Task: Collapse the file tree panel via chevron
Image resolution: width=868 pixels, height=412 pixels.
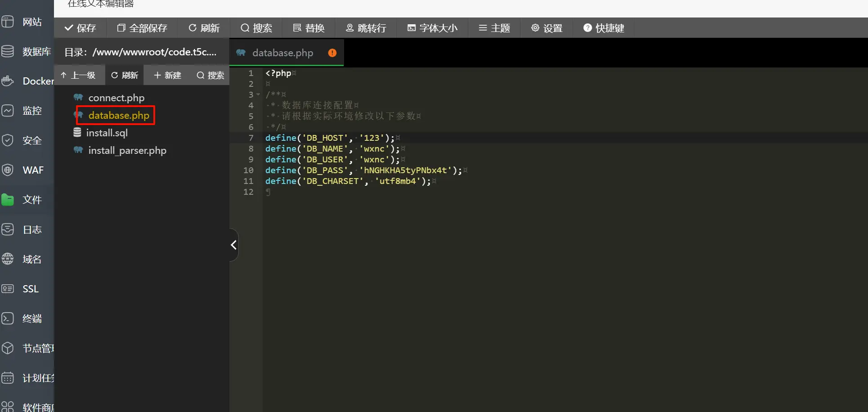Action: [x=233, y=244]
